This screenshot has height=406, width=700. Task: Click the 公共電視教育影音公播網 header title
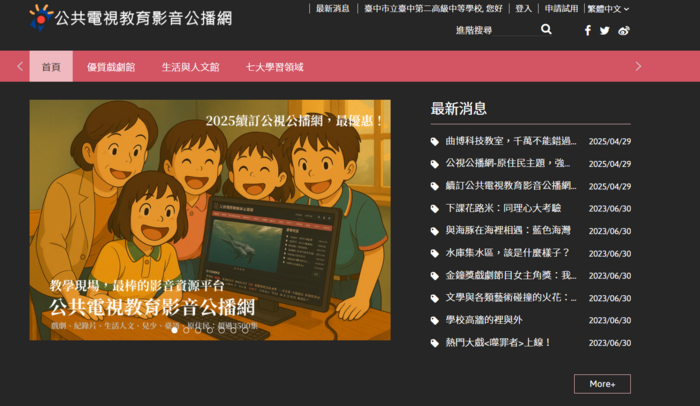[x=143, y=18]
